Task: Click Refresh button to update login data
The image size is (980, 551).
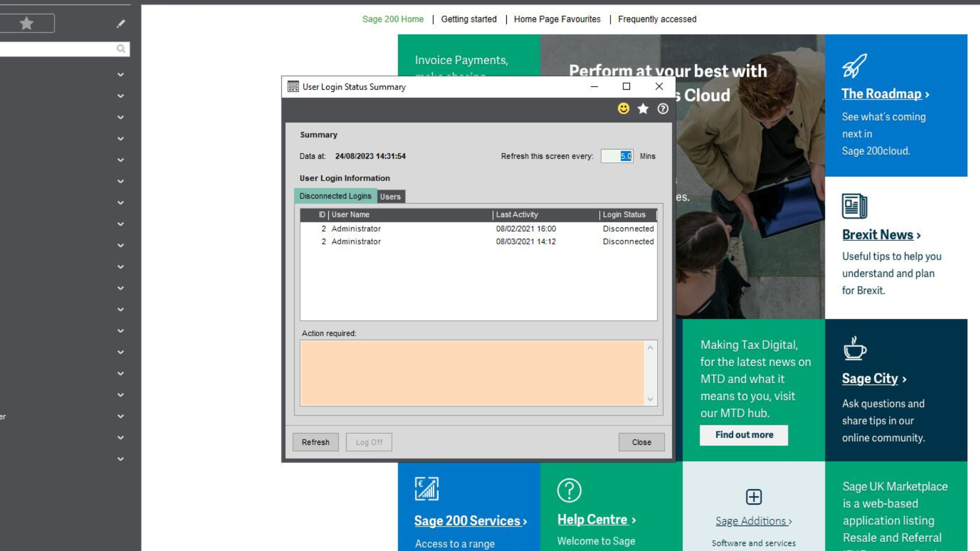Action: [315, 442]
